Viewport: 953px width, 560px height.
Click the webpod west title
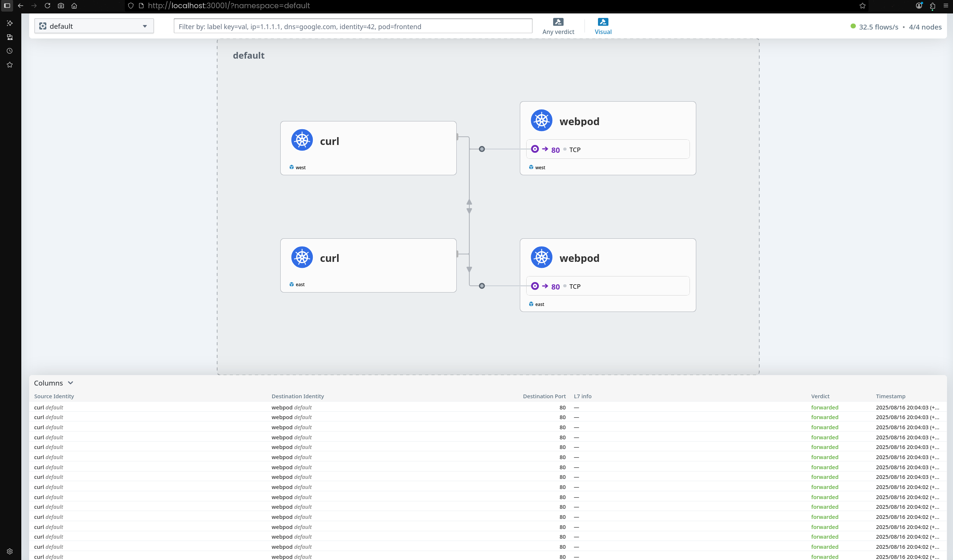pyautogui.click(x=579, y=121)
